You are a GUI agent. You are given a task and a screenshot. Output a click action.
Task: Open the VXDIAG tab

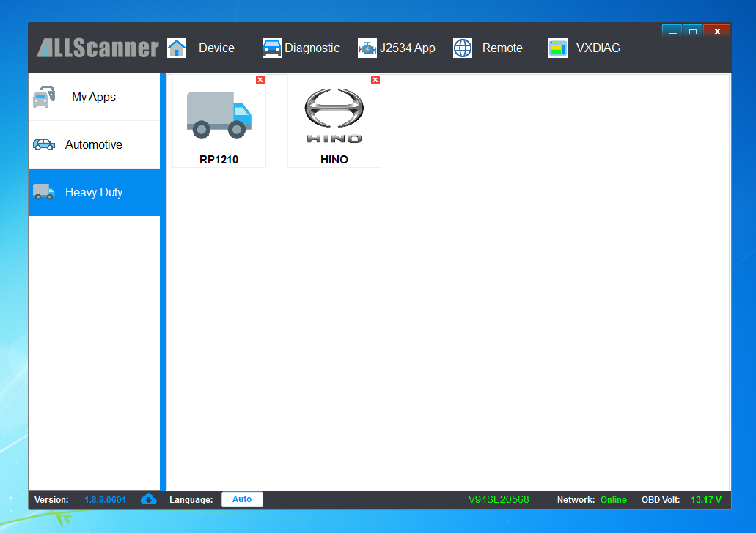(598, 48)
